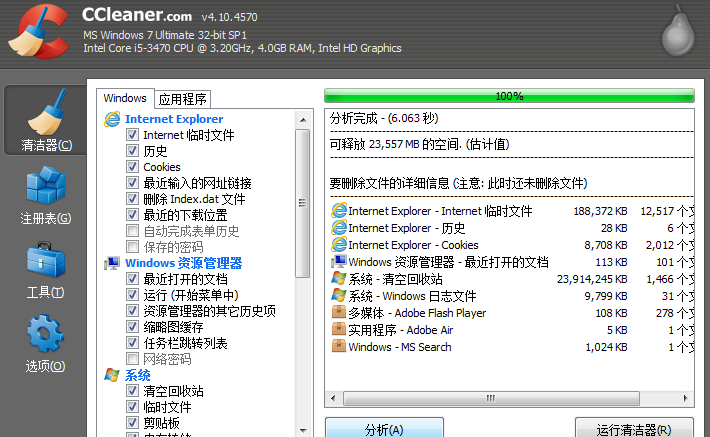Toggle the 任务栏跳转列表 checkbox
The height and width of the screenshot is (437, 710).
(x=132, y=343)
